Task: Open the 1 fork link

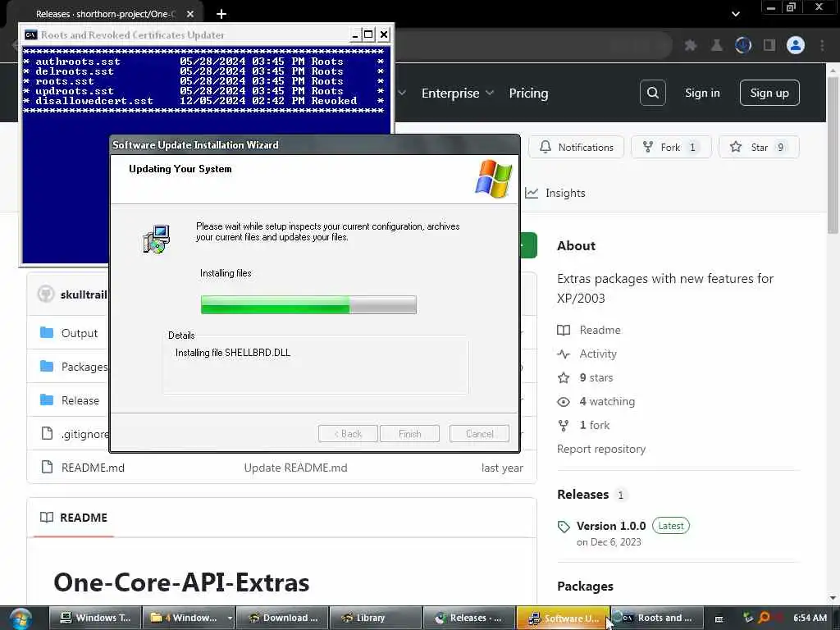Action: (x=595, y=426)
